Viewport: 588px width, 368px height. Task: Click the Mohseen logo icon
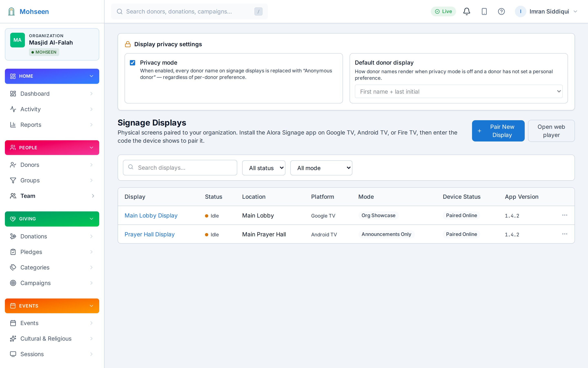11,11
